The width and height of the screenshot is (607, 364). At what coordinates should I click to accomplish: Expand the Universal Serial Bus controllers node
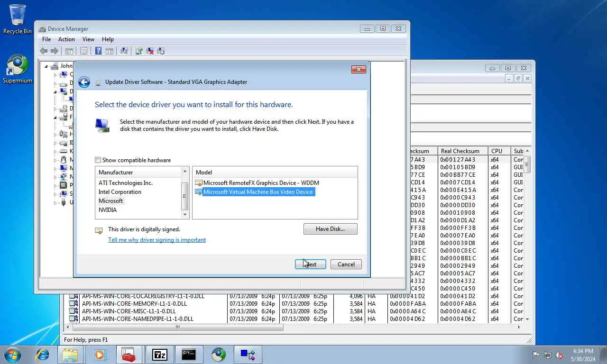[55, 202]
